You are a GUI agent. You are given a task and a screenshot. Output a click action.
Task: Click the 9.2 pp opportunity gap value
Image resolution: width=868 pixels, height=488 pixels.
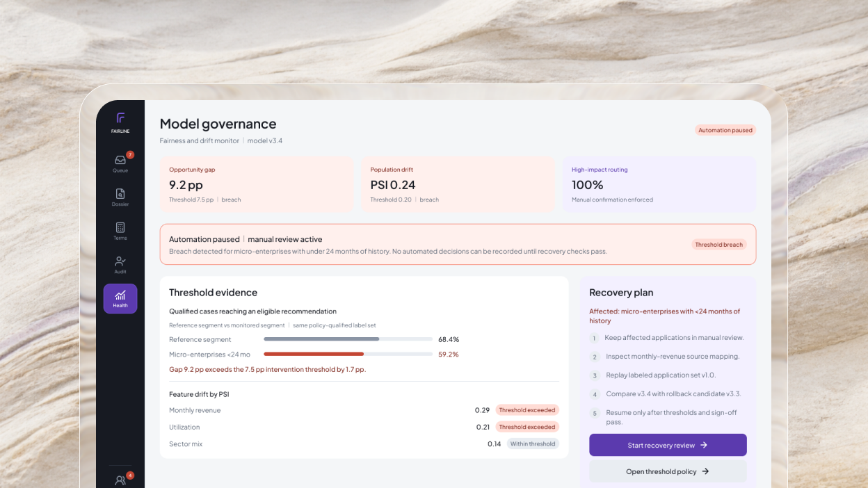pos(186,185)
